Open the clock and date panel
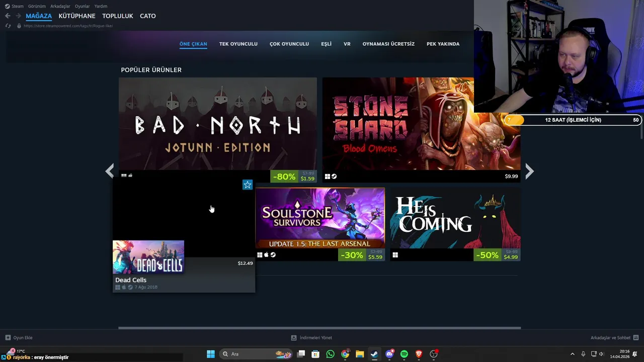644x362 pixels. pyautogui.click(x=620, y=354)
